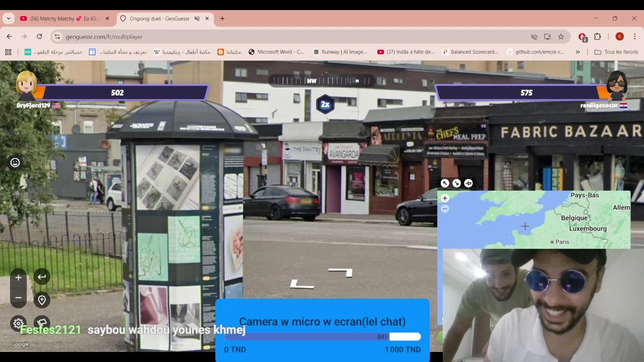Open the Wikipedia Arabic bookmark

pyautogui.click(x=182, y=52)
